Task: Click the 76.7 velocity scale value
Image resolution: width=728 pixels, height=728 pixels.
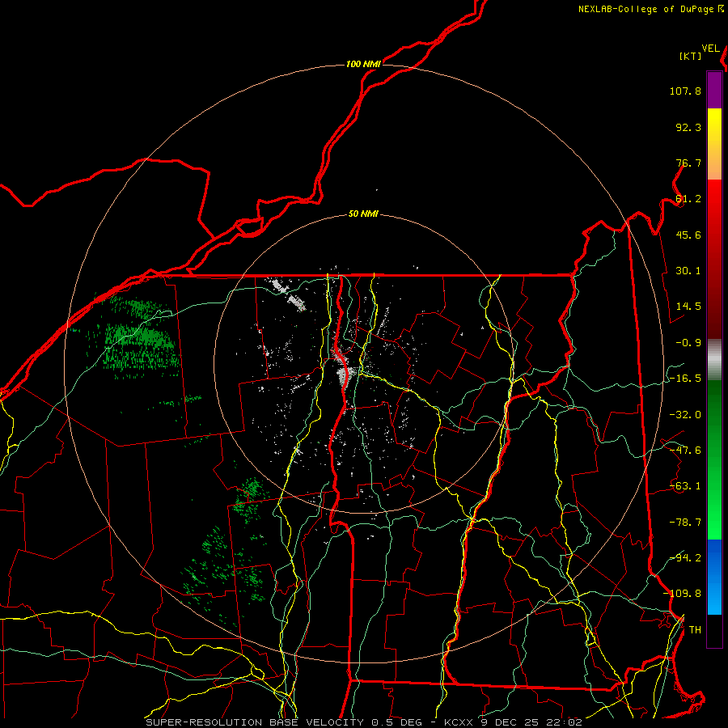Action: click(x=688, y=163)
